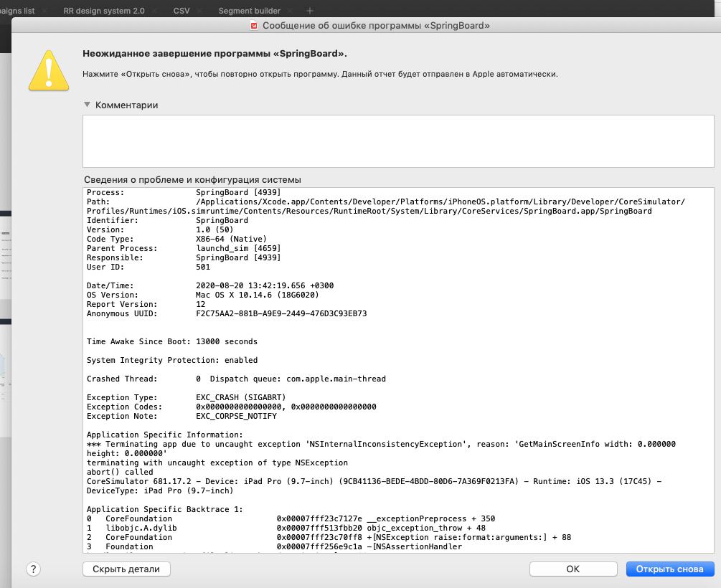Screen dimensions: 721x588
Task: Click backtrace frame 0 __exceptionPreprocess
Action: point(291,518)
